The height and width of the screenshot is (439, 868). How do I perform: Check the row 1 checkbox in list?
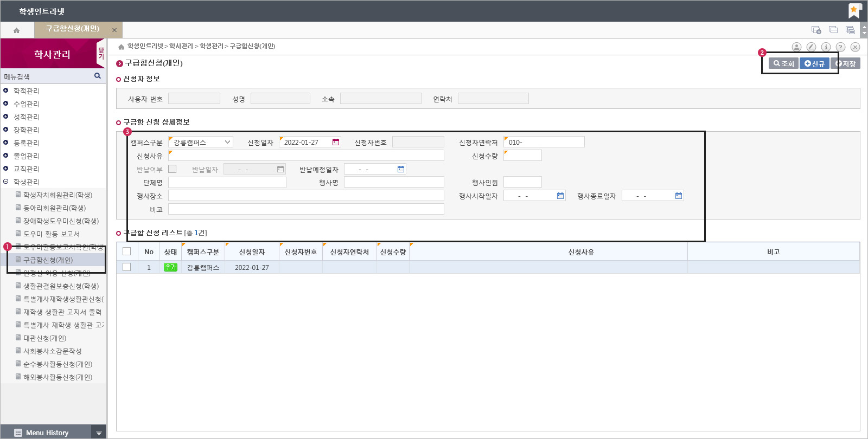[x=127, y=267]
